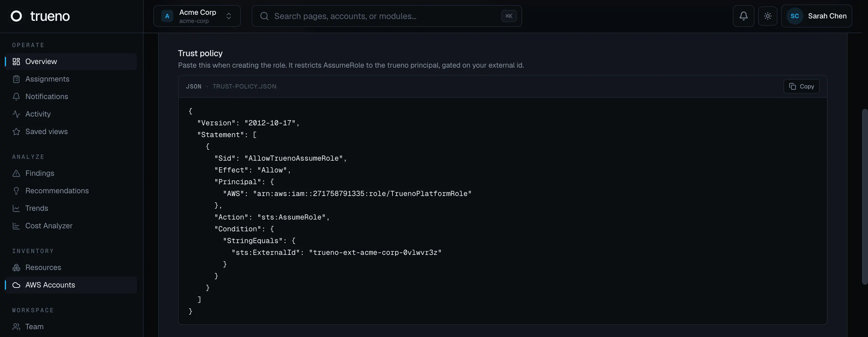Click the "Version": "2012-10-17" line
The width and height of the screenshot is (868, 337).
248,123
